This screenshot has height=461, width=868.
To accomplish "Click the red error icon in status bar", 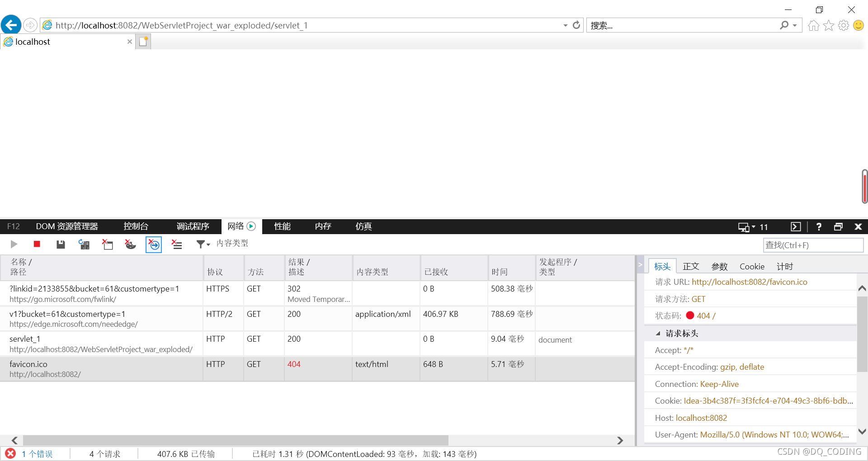I will pos(10,454).
